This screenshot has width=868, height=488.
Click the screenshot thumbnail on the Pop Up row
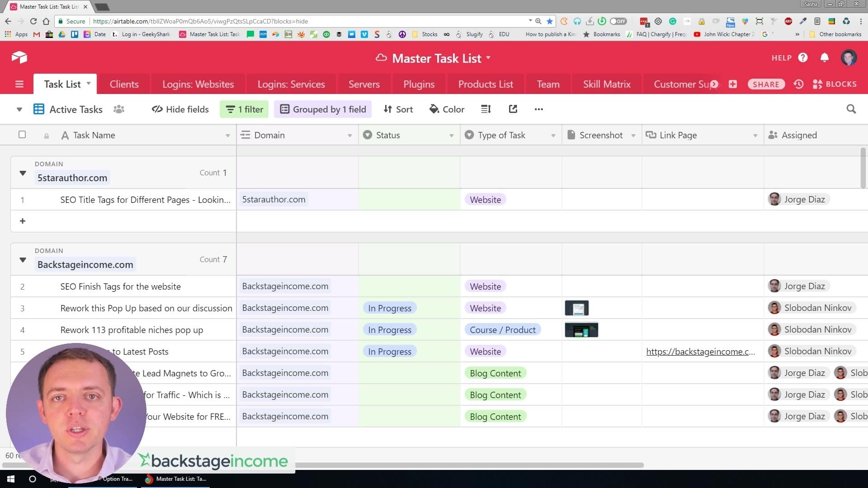577,308
